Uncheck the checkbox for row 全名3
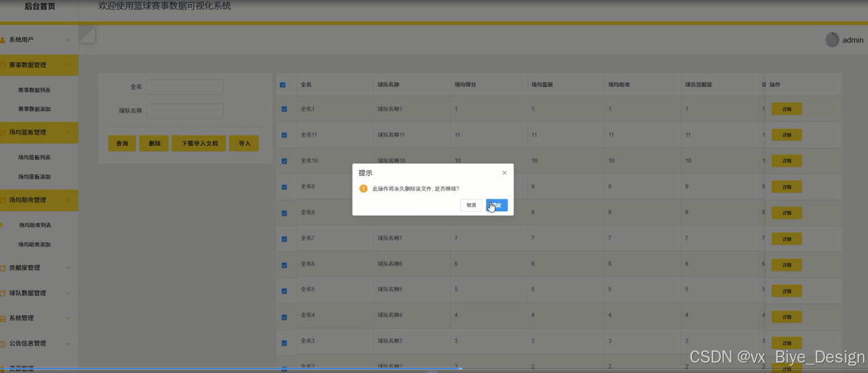 [x=284, y=343]
